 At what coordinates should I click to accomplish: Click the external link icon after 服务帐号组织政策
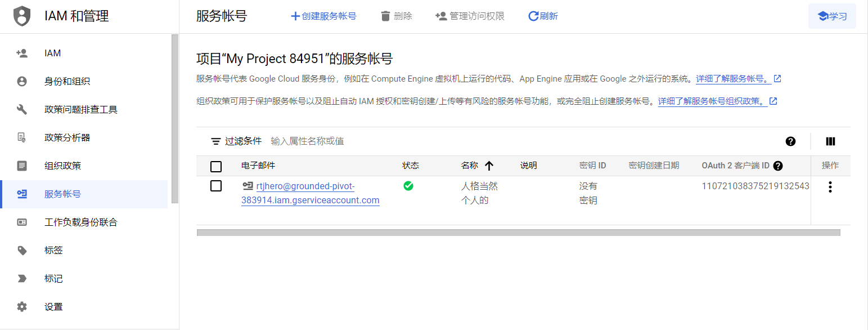(773, 101)
